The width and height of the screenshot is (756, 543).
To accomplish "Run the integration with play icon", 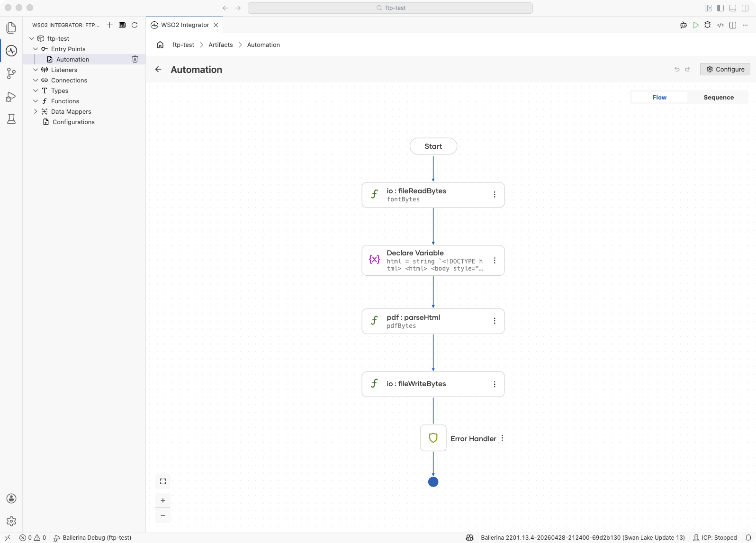I will [x=696, y=25].
